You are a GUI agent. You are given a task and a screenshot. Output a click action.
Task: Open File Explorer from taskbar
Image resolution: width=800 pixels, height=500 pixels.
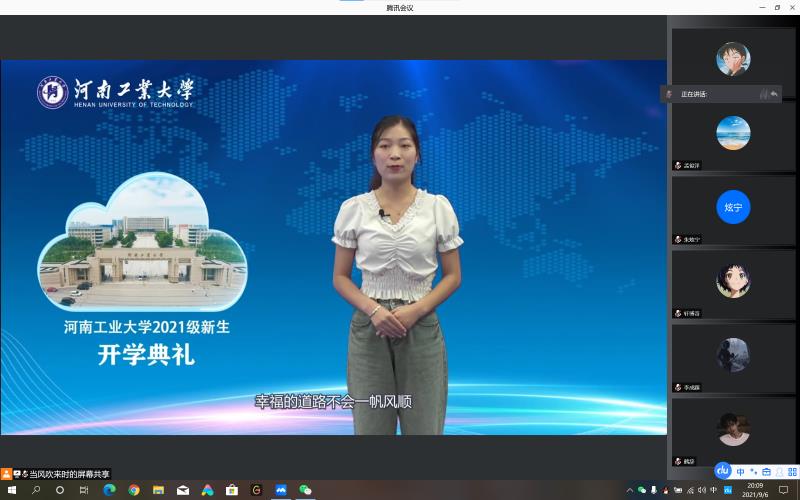tap(158, 490)
